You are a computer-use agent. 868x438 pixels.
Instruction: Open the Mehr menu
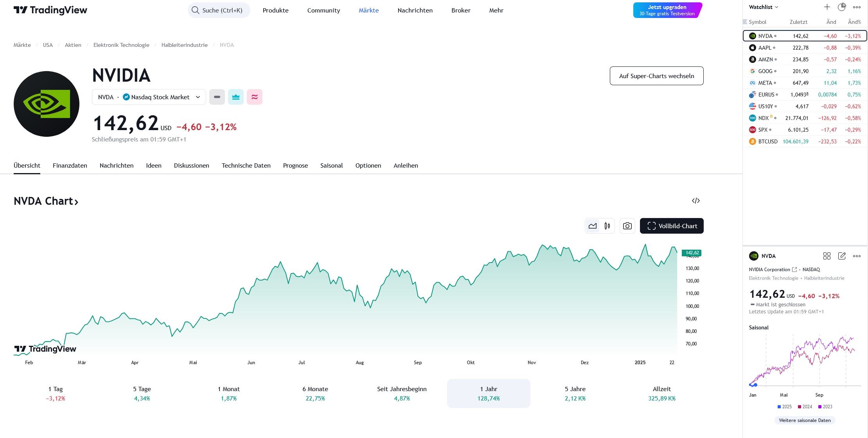point(496,10)
